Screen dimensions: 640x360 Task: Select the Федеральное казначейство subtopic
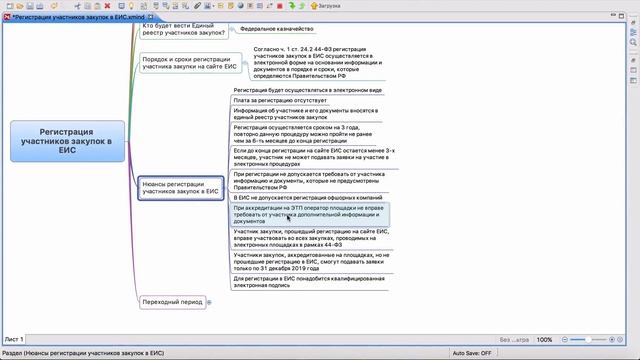(x=277, y=29)
